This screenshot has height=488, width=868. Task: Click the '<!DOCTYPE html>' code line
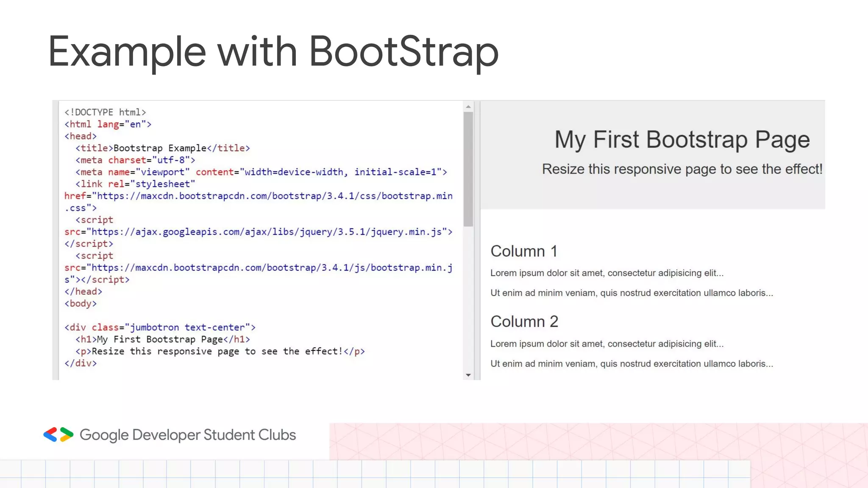coord(105,112)
